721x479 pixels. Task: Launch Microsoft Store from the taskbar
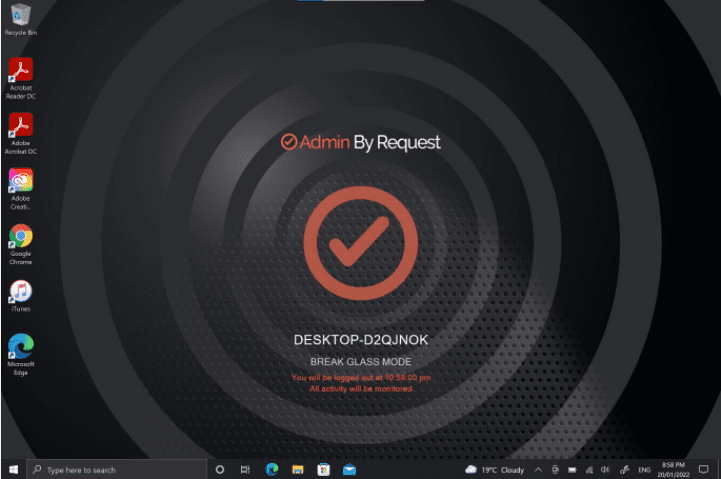pos(324,469)
